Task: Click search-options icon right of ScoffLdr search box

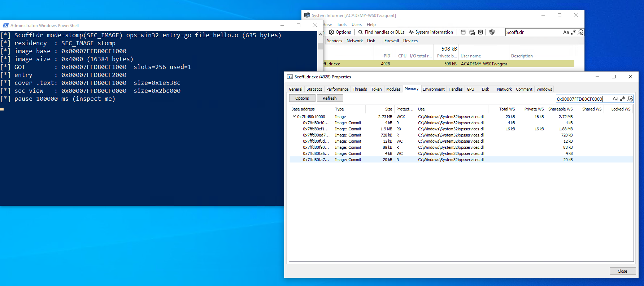Action: pos(581,32)
